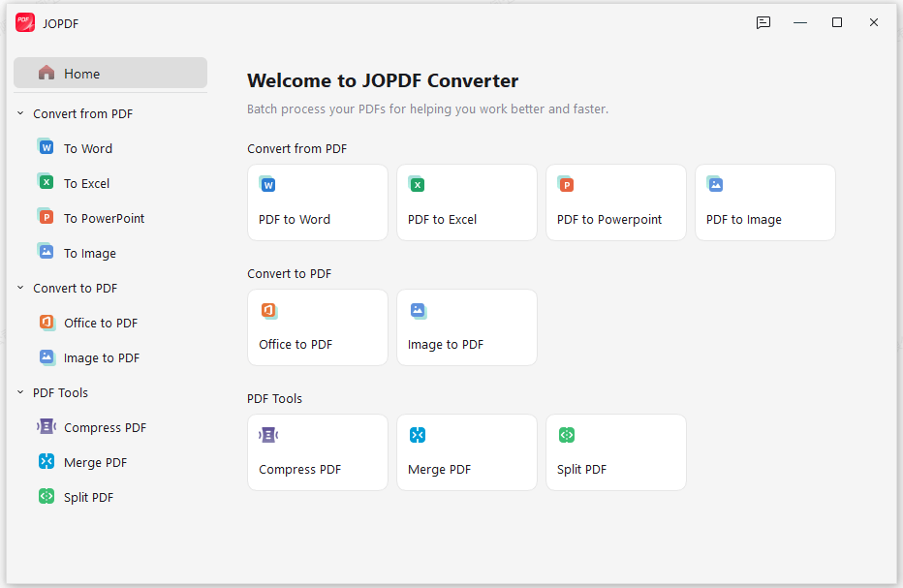Click the Convert to PDF sidebar group label
The width and height of the screenshot is (903, 588).
click(x=75, y=288)
